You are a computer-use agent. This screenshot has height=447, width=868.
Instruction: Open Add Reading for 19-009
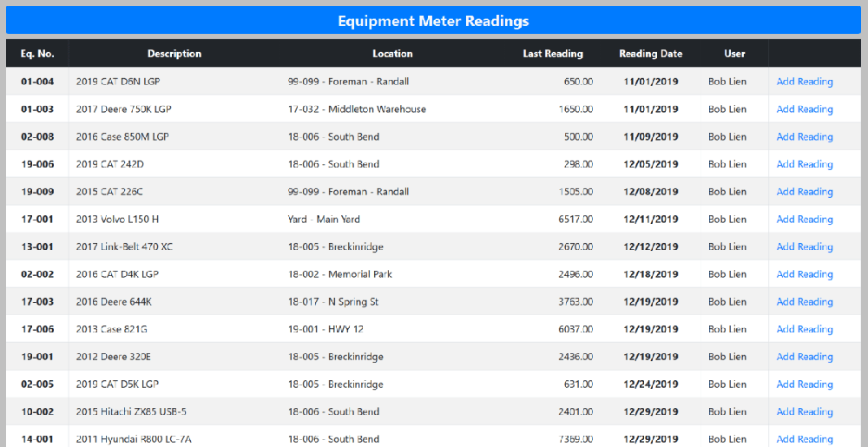(x=805, y=192)
